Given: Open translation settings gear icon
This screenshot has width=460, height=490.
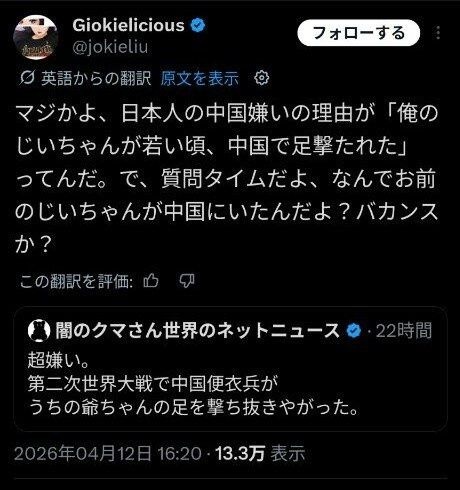Looking at the screenshot, I should (x=262, y=78).
